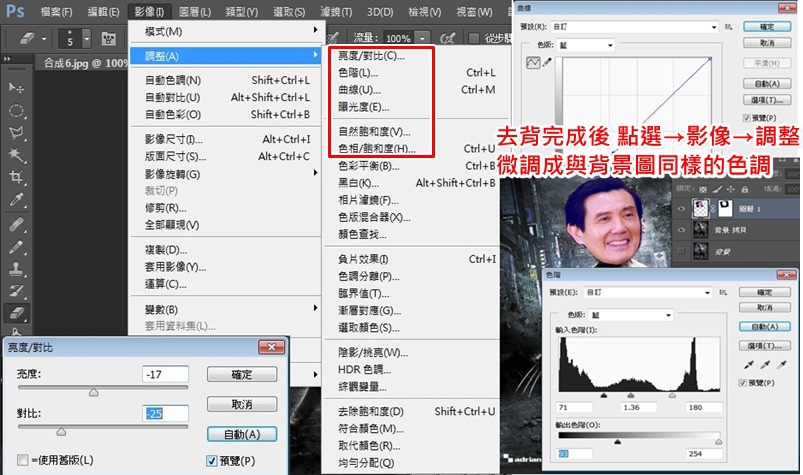Toggle 預覽(P) checkbox in 亮度/對比 dialog
The height and width of the screenshot is (475, 803).
[212, 461]
